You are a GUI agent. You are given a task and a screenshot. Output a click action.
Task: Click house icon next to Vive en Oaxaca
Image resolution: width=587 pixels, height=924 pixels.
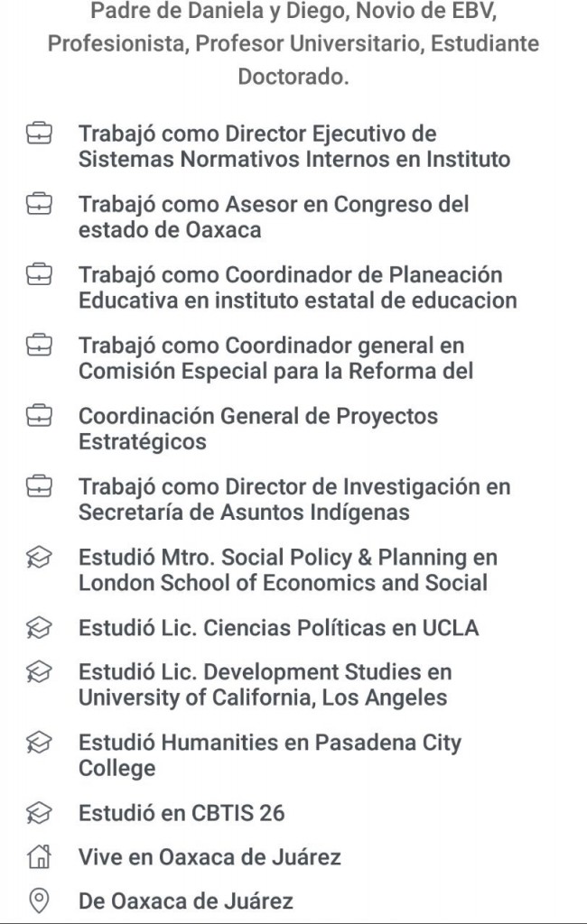coord(39,857)
